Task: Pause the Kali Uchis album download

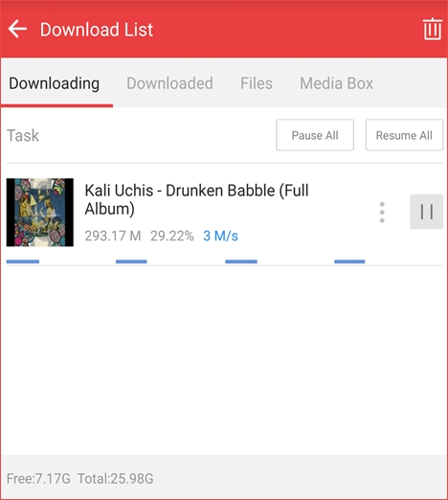Action: 427,212
